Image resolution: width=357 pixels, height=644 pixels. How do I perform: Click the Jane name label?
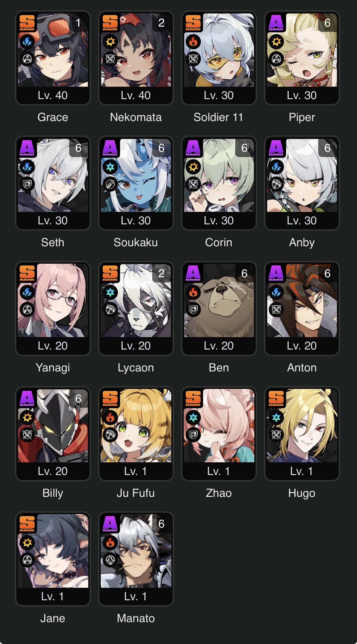pyautogui.click(x=53, y=618)
